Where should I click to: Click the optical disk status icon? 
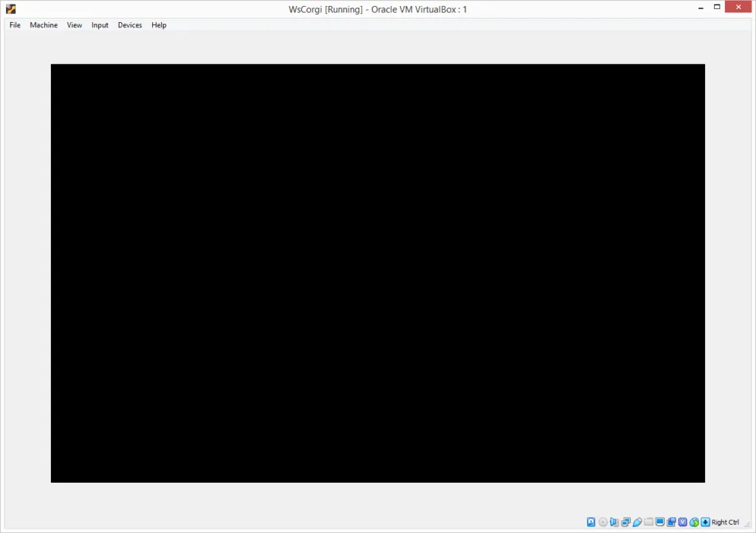coord(602,522)
